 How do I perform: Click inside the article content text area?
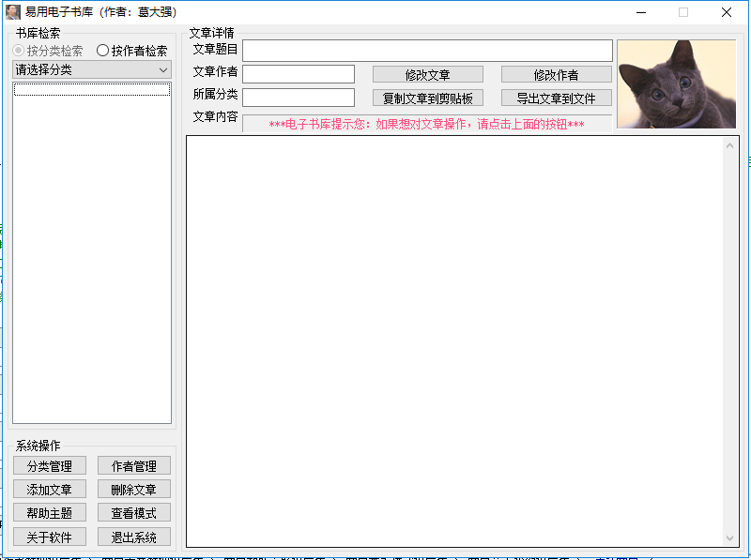455,341
